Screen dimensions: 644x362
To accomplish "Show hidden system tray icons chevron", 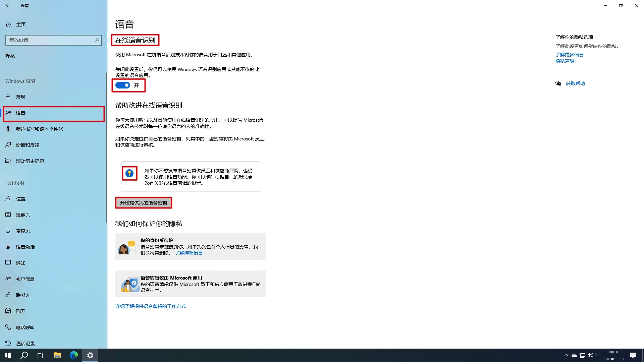I will [x=566, y=355].
